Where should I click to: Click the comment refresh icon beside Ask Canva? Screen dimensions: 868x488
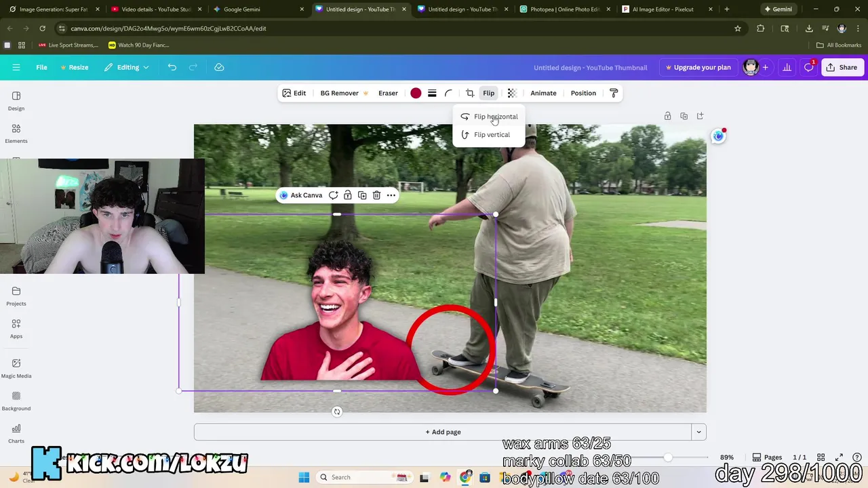coord(333,195)
